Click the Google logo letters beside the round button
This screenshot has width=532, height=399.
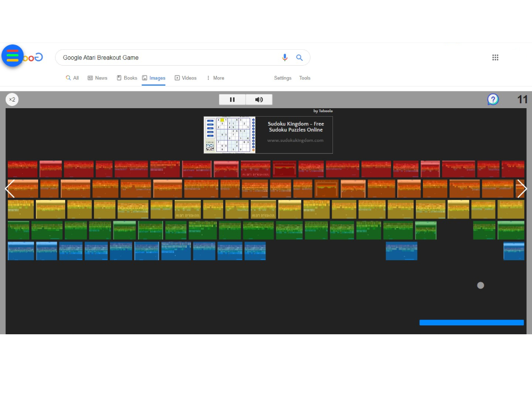click(34, 57)
